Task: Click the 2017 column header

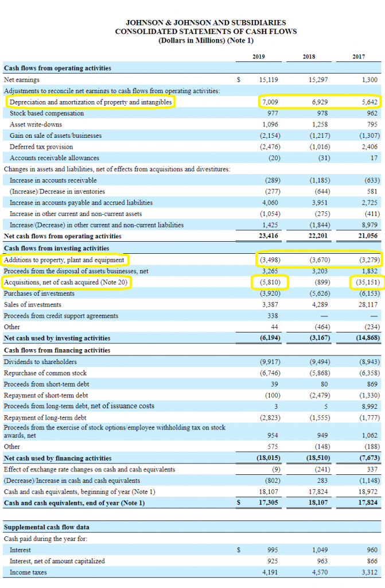Action: (359, 57)
